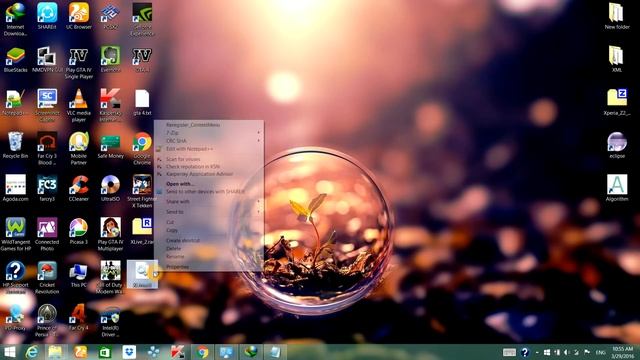The image size is (640, 360).
Task: Select the UC Browser desktop icon
Action: (x=79, y=16)
